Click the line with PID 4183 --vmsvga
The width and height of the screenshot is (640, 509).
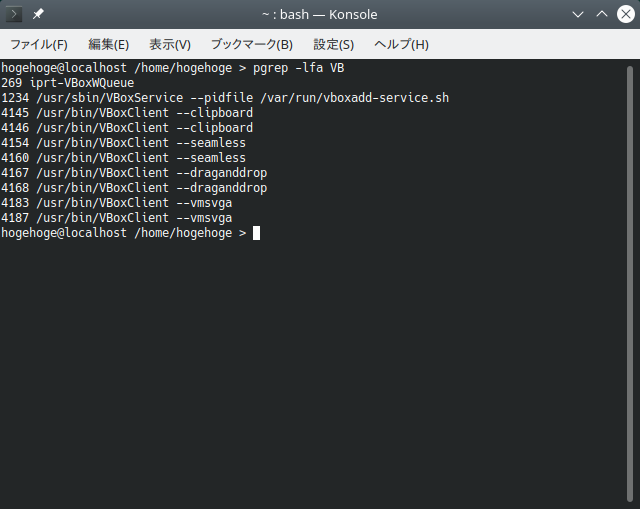pos(116,203)
